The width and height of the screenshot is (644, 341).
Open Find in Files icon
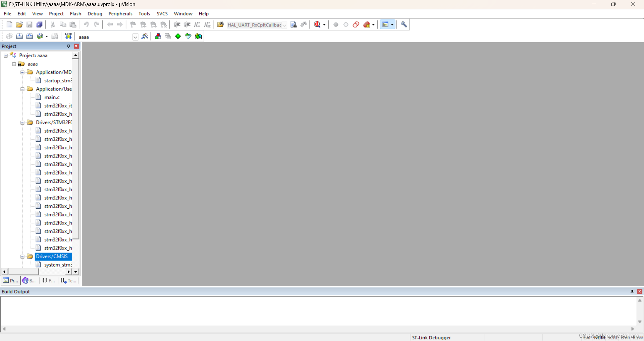pos(220,24)
